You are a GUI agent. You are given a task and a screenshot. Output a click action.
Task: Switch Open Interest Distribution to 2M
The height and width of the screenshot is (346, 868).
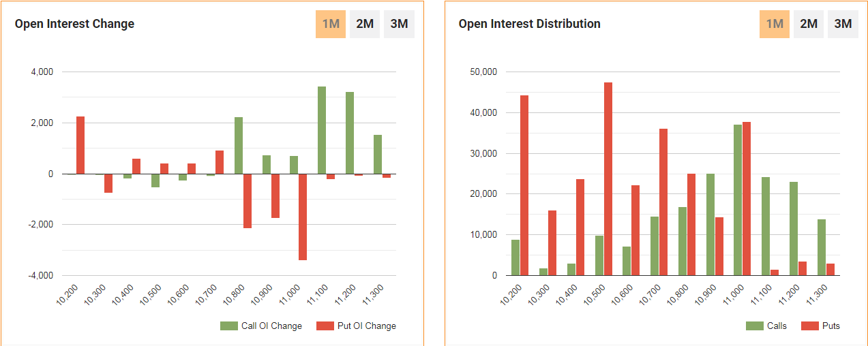(x=809, y=24)
